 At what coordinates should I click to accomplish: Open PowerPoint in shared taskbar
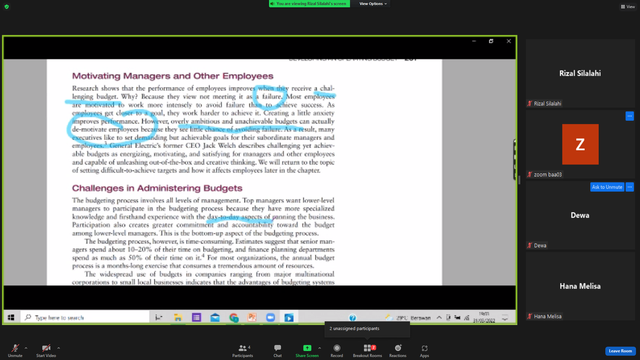252,317
